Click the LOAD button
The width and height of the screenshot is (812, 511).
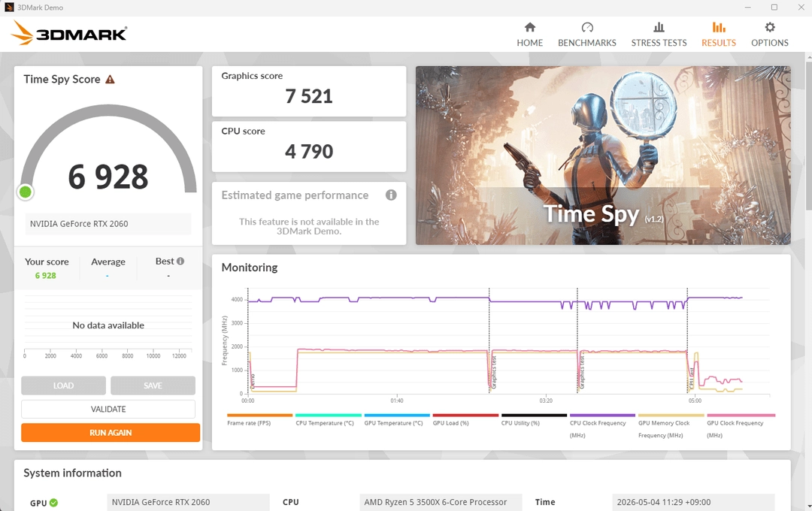63,386
